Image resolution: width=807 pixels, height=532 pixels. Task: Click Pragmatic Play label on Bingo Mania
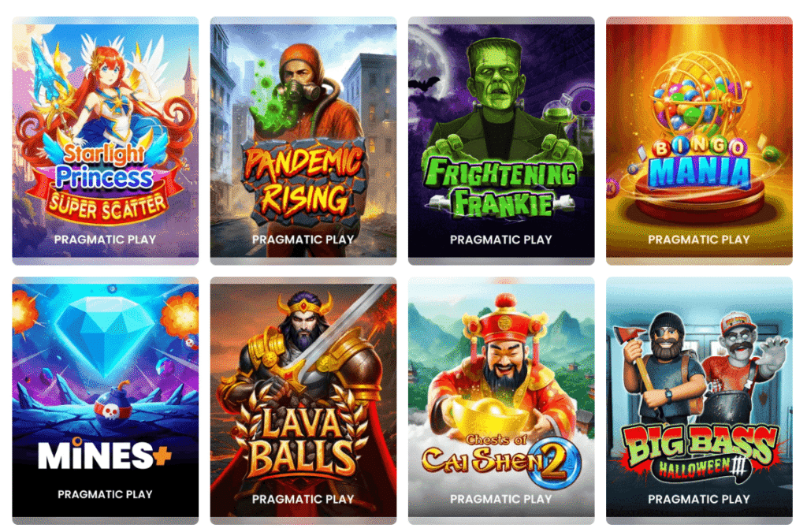[x=699, y=240]
